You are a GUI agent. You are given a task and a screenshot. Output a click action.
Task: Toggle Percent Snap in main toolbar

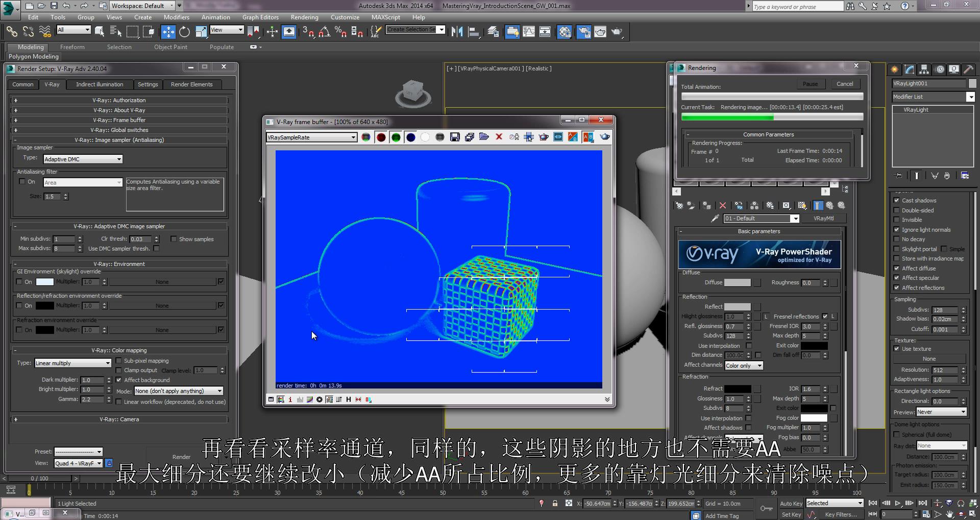[x=340, y=32]
